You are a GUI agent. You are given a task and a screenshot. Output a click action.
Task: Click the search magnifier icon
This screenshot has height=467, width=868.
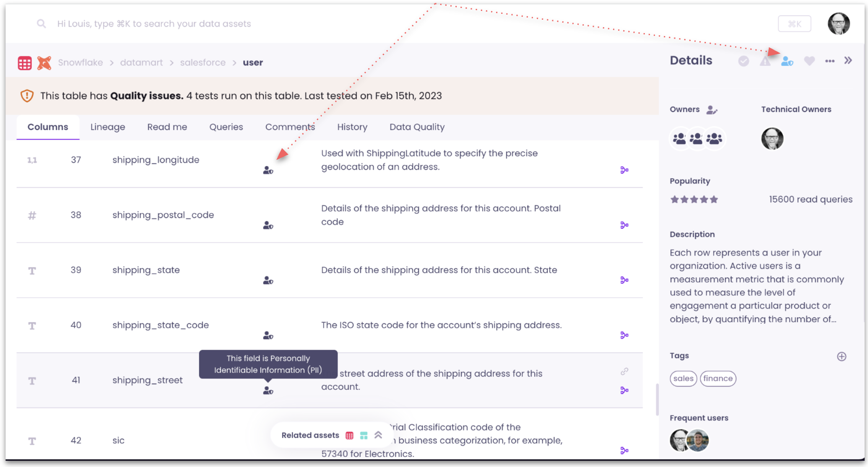click(41, 24)
